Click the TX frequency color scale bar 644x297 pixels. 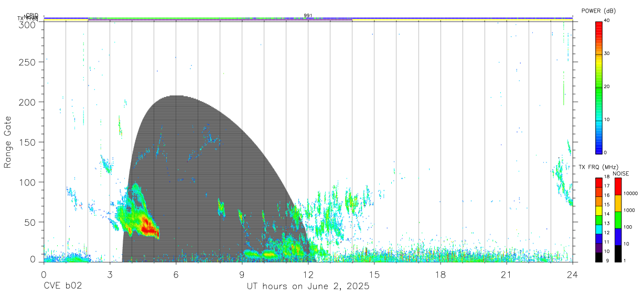point(598,219)
